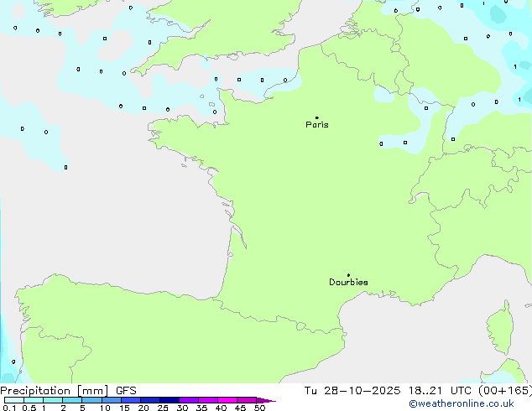The image size is (532, 411).
Task: Pick the 5–10 mm legend color swatch
Action: pyautogui.click(x=91, y=401)
